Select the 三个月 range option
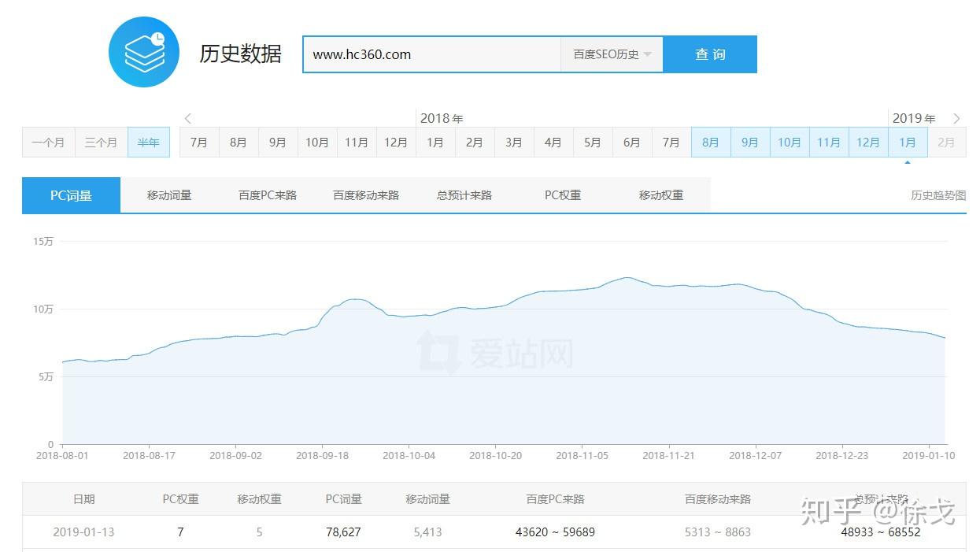The width and height of the screenshot is (980, 552). (x=102, y=143)
